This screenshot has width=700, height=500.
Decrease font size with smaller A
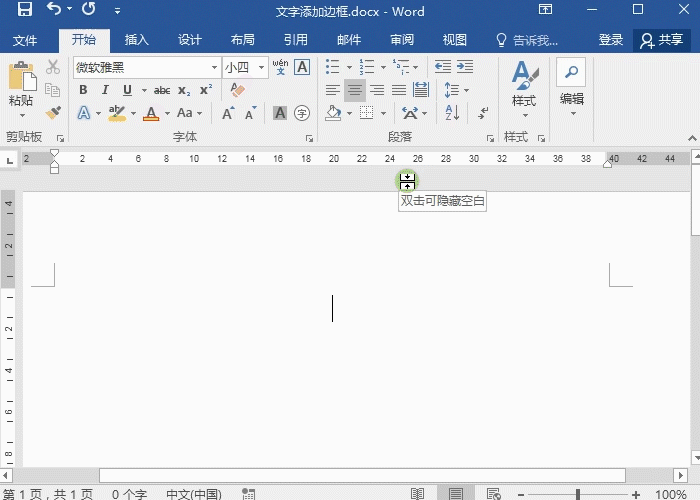coord(250,113)
